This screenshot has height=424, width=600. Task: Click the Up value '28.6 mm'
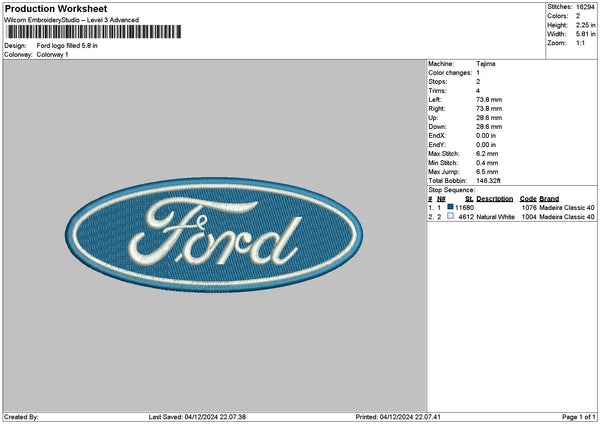click(x=489, y=118)
